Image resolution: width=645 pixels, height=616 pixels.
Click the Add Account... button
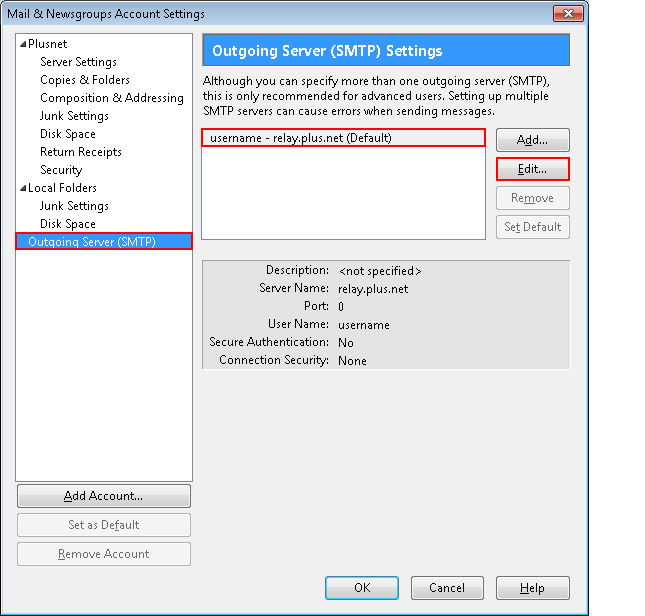tap(104, 496)
